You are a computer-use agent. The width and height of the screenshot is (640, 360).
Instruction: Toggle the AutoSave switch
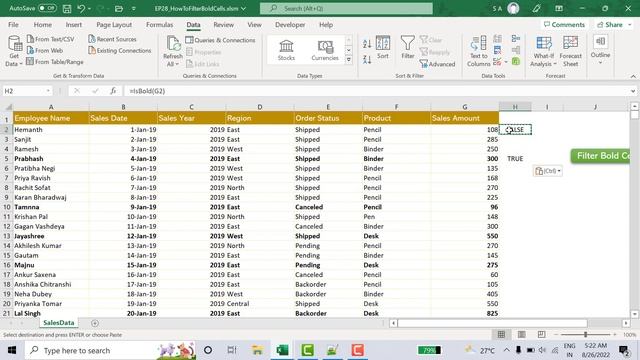click(x=47, y=8)
